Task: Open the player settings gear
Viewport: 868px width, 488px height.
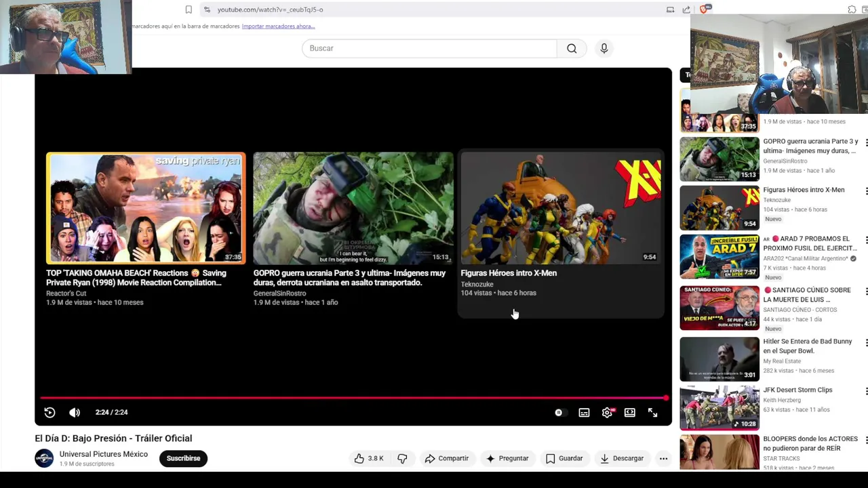Action: [x=607, y=412]
